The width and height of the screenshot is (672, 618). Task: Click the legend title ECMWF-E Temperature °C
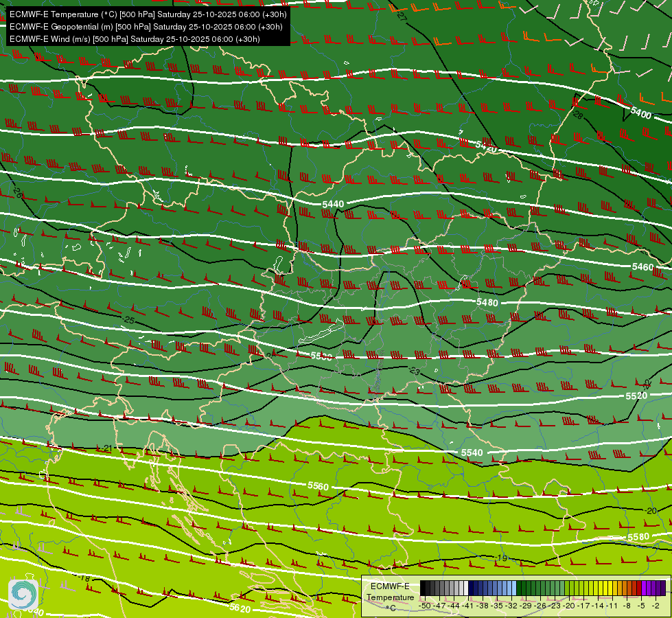point(391,597)
